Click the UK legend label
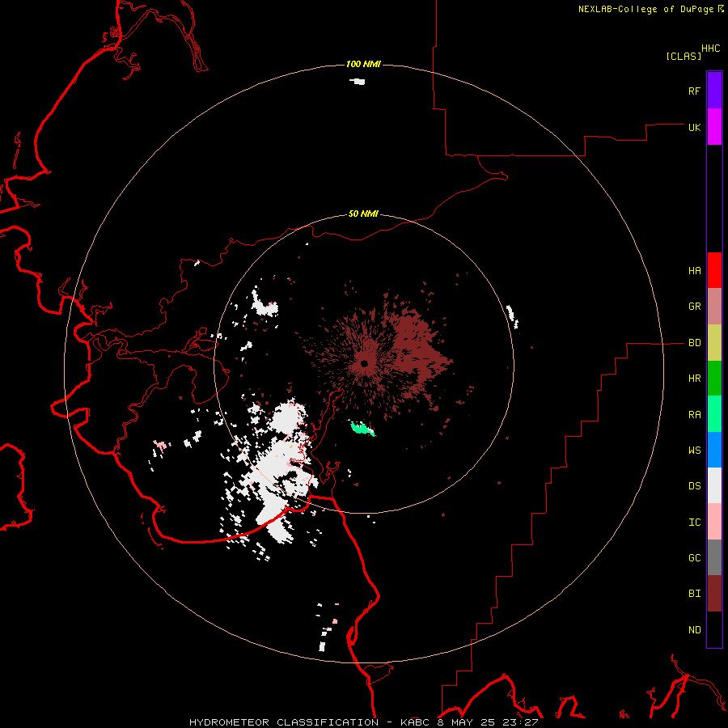 point(694,127)
